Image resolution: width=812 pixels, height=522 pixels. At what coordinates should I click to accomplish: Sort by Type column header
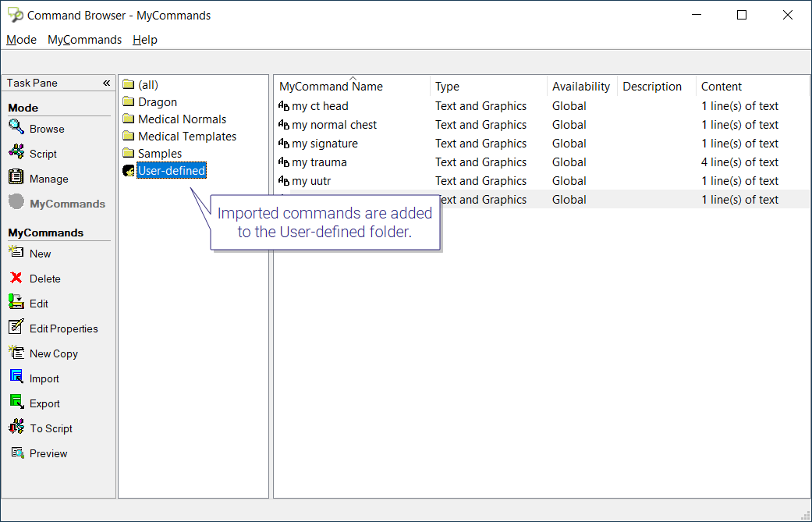click(x=488, y=86)
